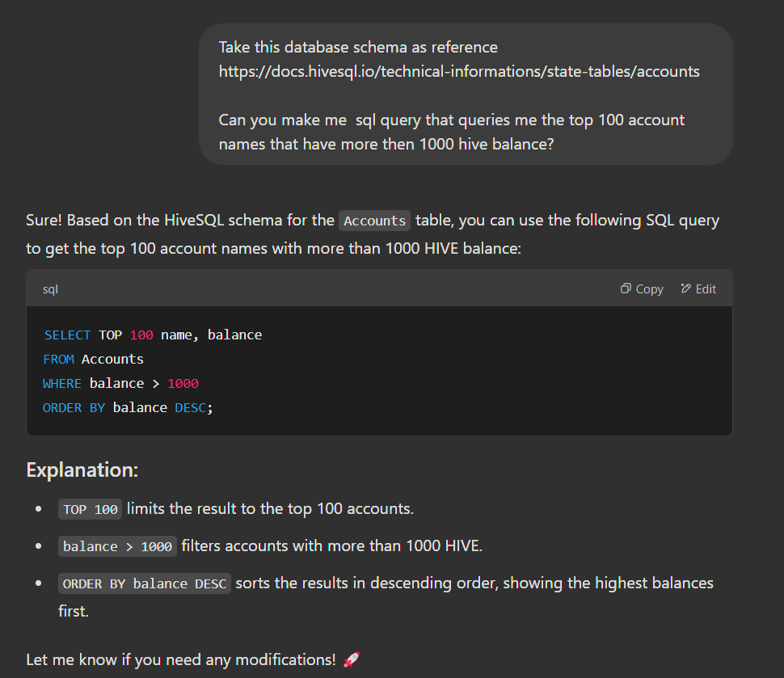Click the TOP 100 inline code chip

pos(90,509)
